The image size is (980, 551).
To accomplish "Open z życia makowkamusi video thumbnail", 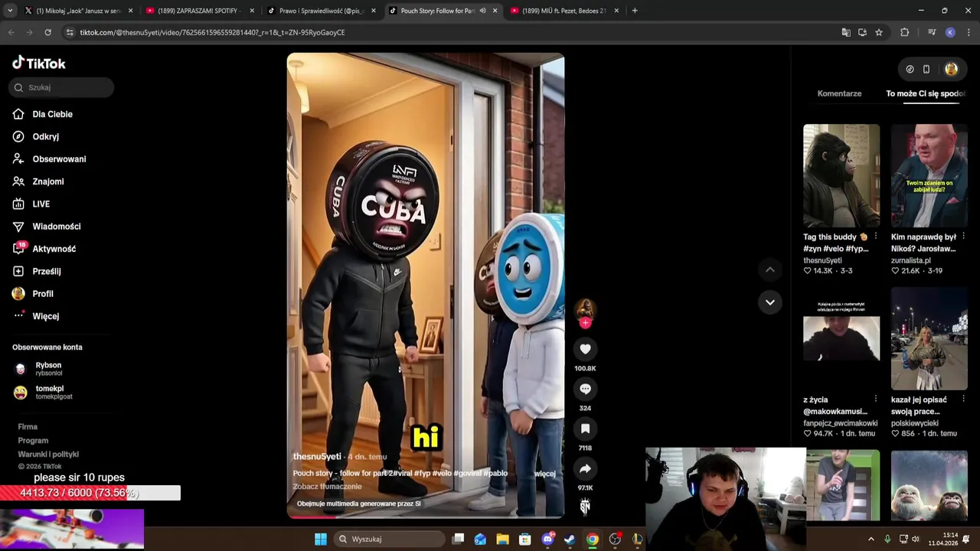I will (841, 338).
